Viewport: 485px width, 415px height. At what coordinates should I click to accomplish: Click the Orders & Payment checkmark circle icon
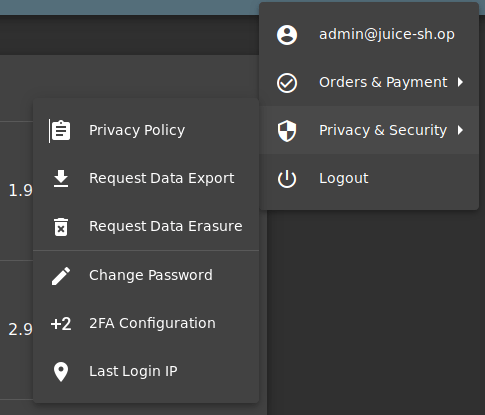[x=287, y=83]
